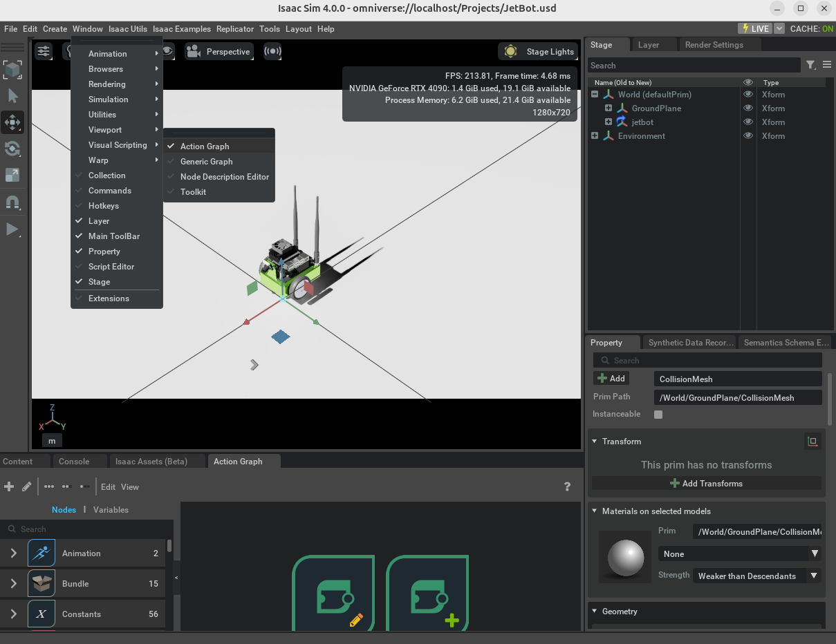Image resolution: width=836 pixels, height=644 pixels.
Task: Switch to the Variables list
Action: tap(111, 509)
